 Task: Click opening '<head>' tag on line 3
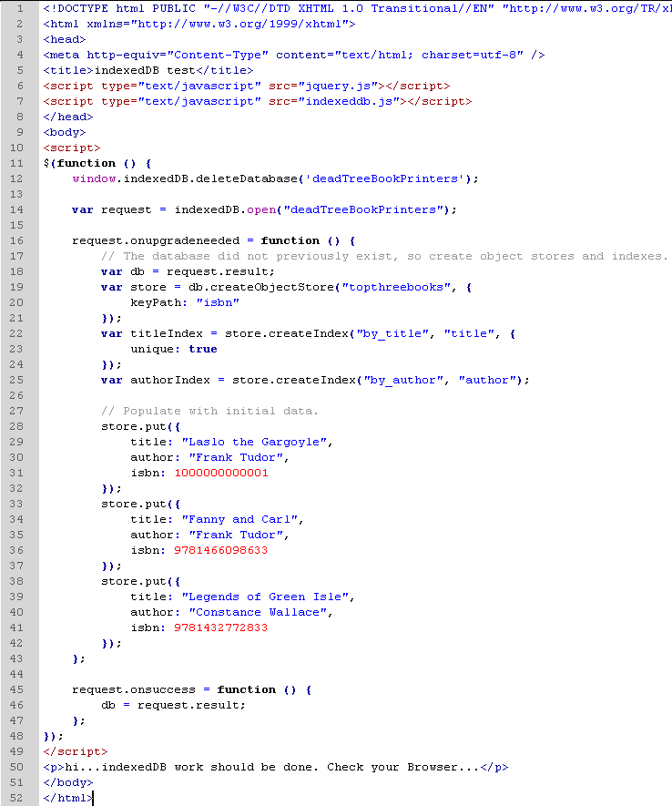pyautogui.click(x=65, y=39)
